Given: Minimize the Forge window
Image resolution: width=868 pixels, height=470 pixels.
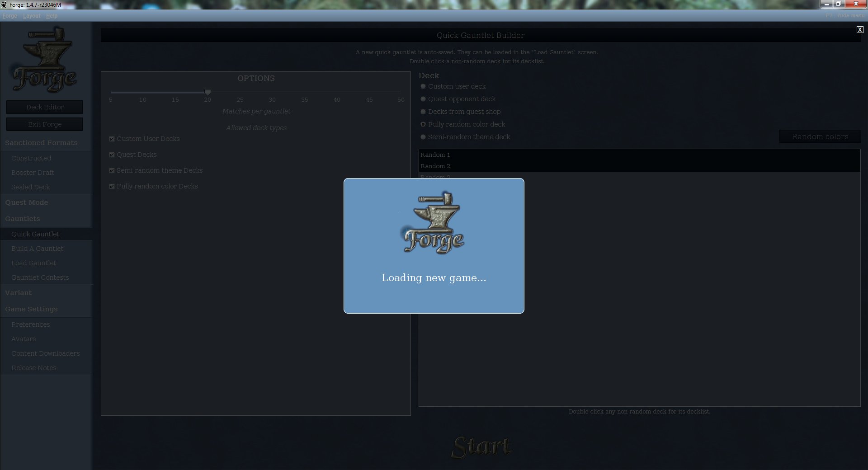Looking at the screenshot, I should pos(827,4).
